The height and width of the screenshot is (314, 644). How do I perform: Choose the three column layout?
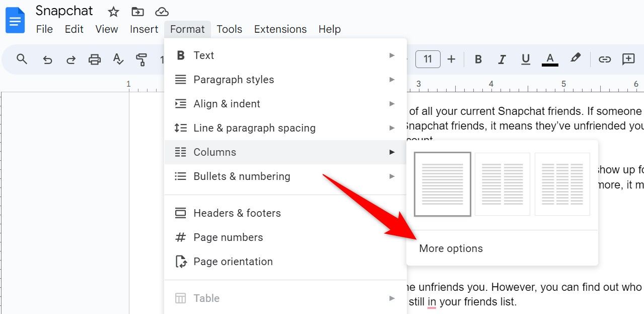coord(562,184)
